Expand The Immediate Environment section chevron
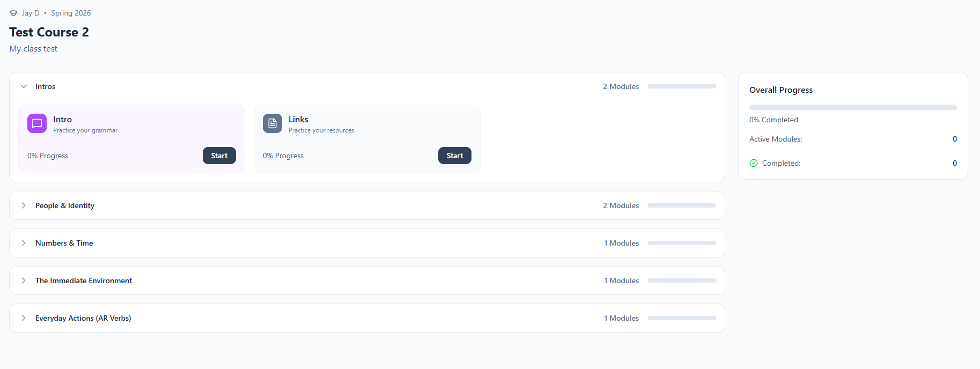Image resolution: width=980 pixels, height=369 pixels. click(x=24, y=281)
